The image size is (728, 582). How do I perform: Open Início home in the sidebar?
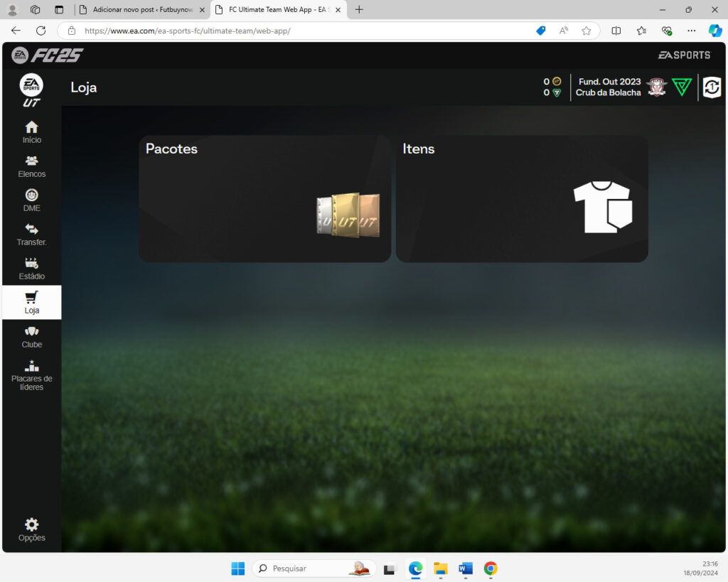[31, 132]
